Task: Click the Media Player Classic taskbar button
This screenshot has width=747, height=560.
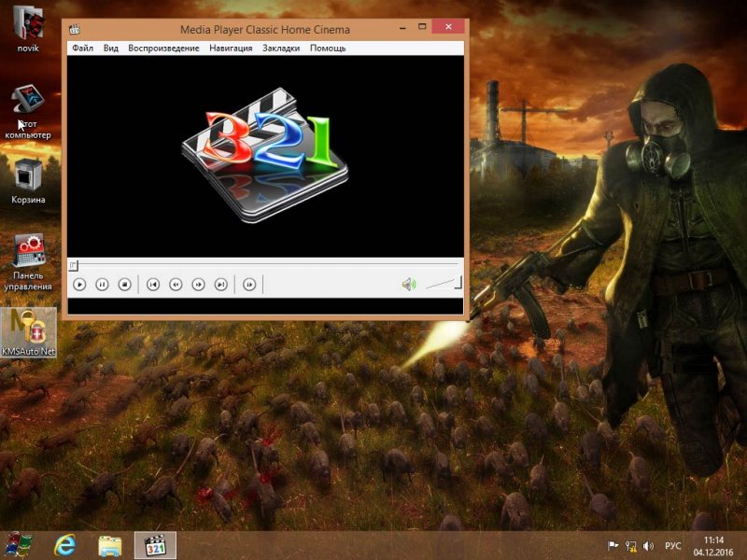Action: coord(155,545)
